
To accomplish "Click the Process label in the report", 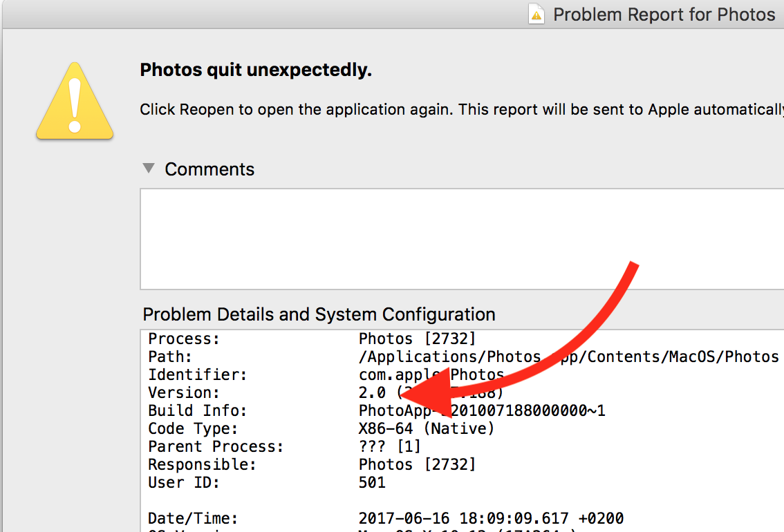I will (183, 339).
